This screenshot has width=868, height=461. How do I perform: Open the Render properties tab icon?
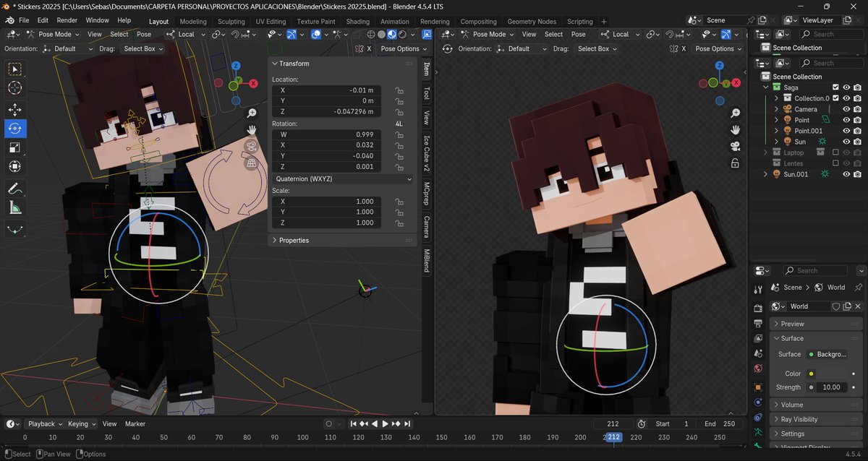(x=758, y=307)
